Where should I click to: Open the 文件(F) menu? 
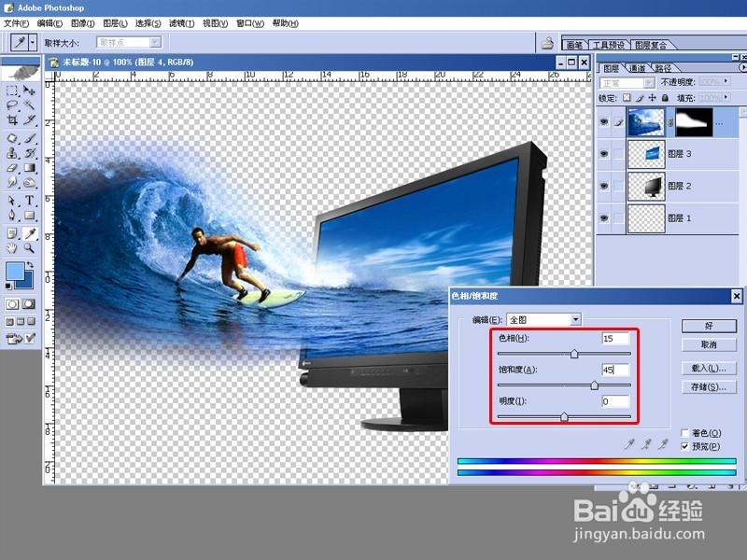16,23
